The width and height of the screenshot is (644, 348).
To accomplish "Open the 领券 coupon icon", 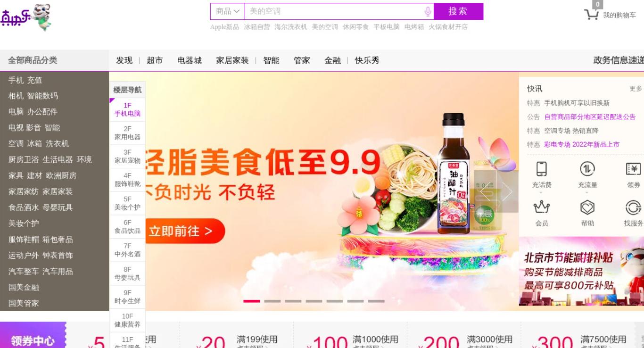I will 633,169.
